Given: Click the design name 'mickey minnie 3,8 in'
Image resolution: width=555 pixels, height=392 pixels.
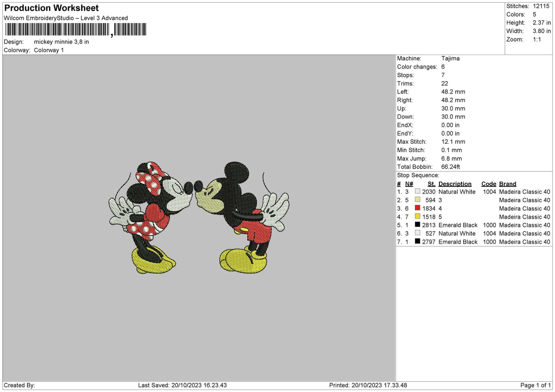Looking at the screenshot, I should coord(62,42).
